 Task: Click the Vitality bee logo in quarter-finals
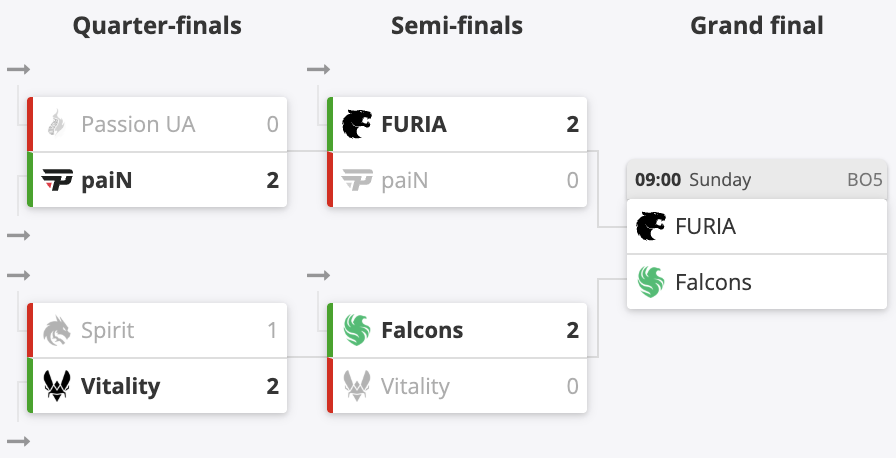click(57, 386)
